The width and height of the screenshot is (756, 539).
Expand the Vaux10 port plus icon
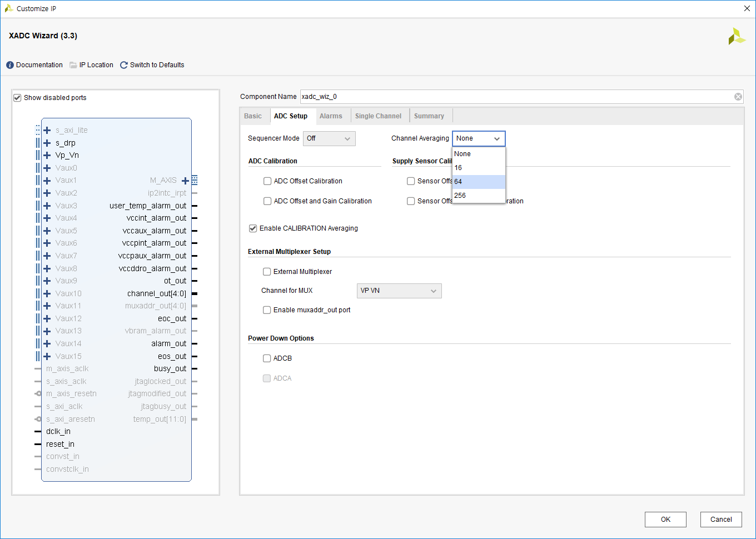point(47,293)
